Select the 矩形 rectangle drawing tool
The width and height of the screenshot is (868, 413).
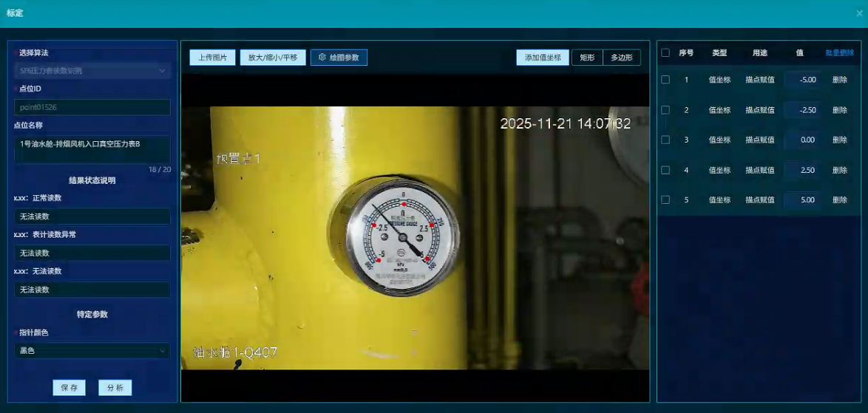click(x=587, y=58)
